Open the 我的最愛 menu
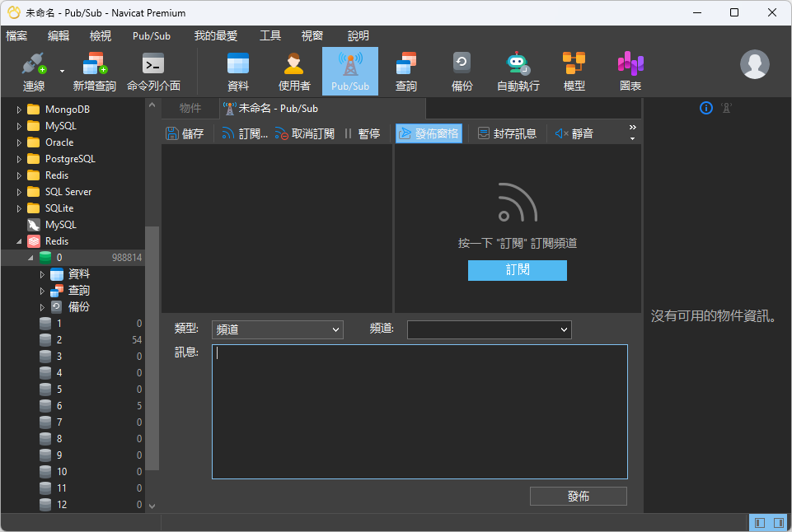Image resolution: width=792 pixels, height=532 pixels. point(215,36)
